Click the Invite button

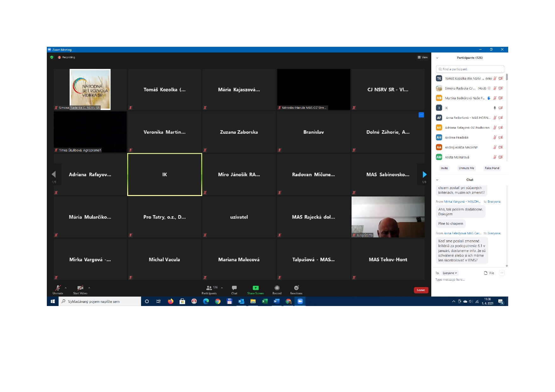pyautogui.click(x=444, y=168)
